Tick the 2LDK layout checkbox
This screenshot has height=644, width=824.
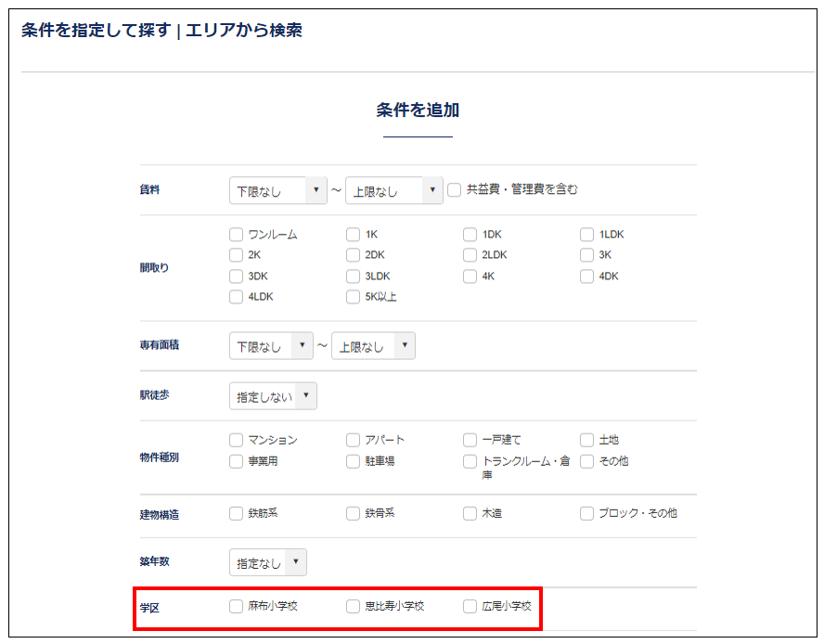tap(470, 255)
